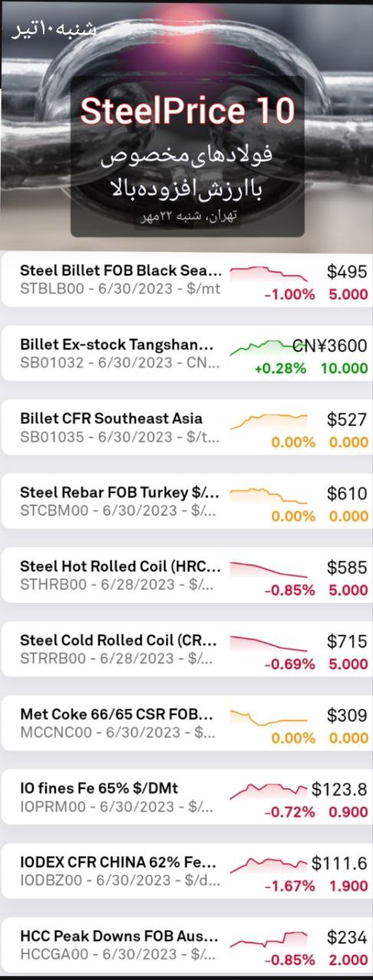View Met Coke orange mini chart
Image resolution: width=373 pixels, height=980 pixels.
coord(269,718)
